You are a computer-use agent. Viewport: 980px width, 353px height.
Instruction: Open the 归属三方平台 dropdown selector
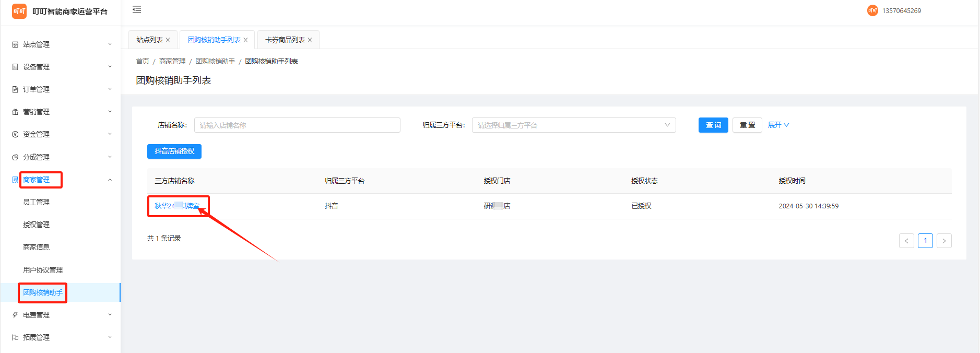coord(573,125)
